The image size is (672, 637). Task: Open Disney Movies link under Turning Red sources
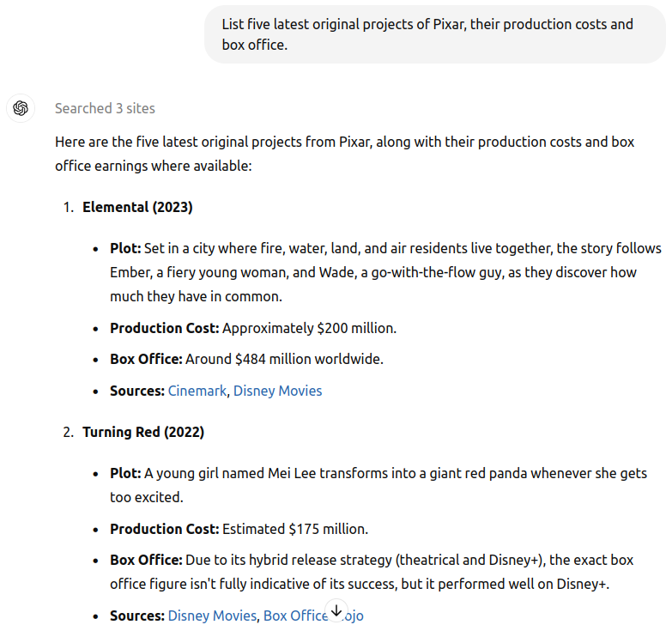point(212,616)
